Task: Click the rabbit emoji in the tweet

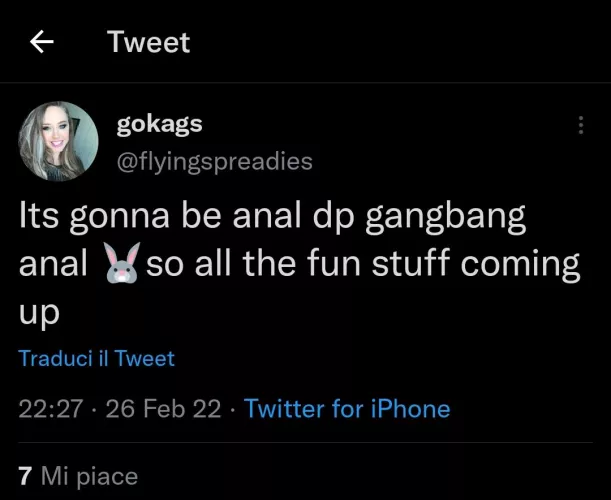Action: [124, 264]
